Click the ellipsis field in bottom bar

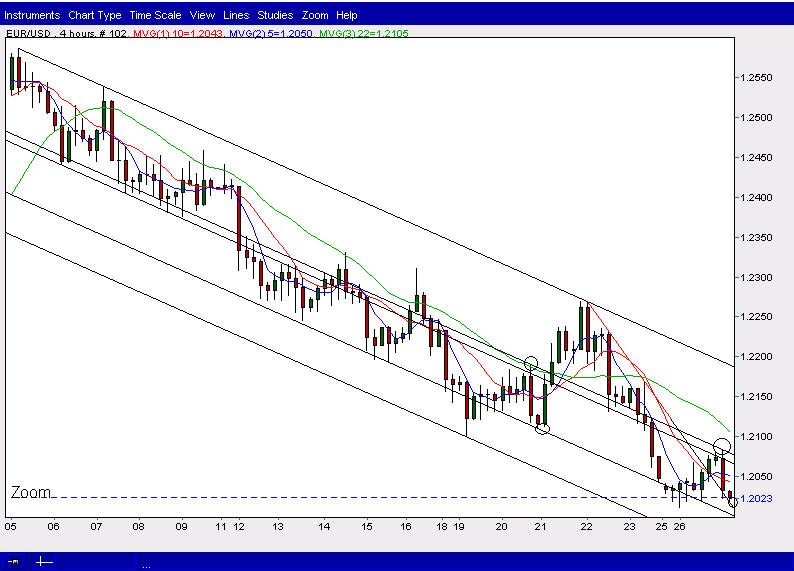pyautogui.click(x=146, y=565)
